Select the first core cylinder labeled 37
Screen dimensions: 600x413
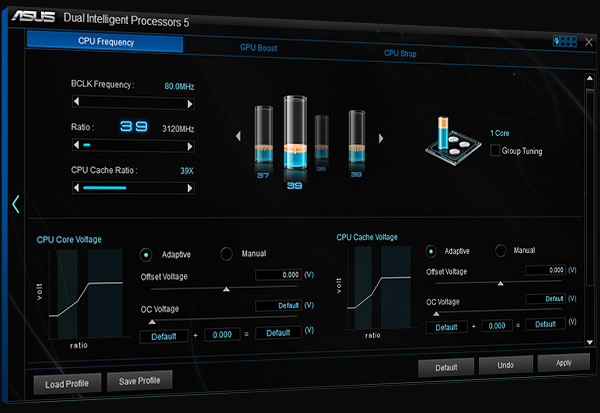262,141
